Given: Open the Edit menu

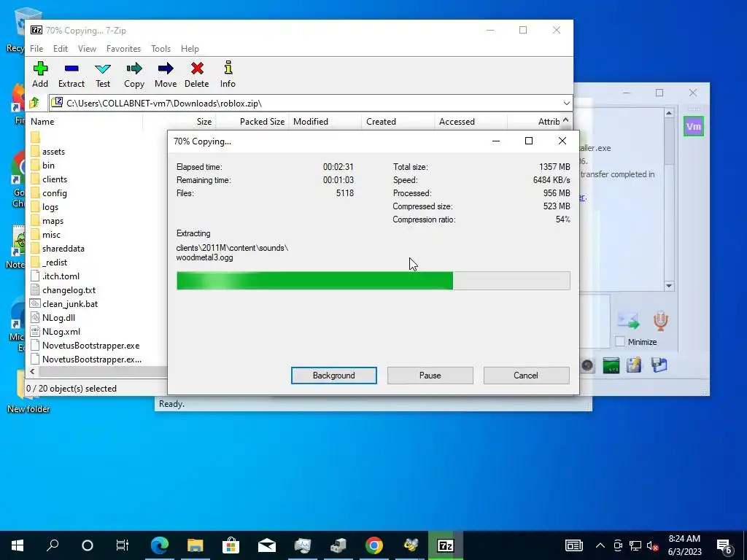Looking at the screenshot, I should [x=61, y=49].
